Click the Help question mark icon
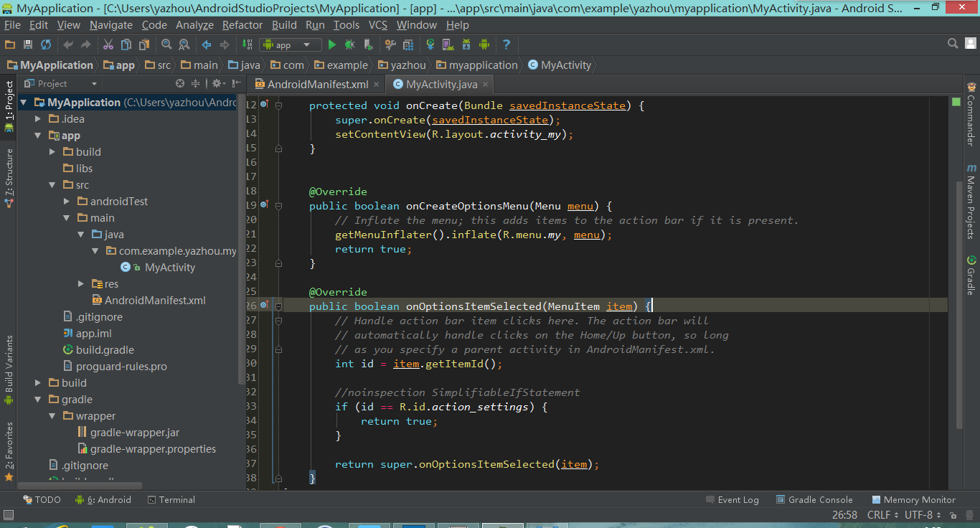 point(507,44)
